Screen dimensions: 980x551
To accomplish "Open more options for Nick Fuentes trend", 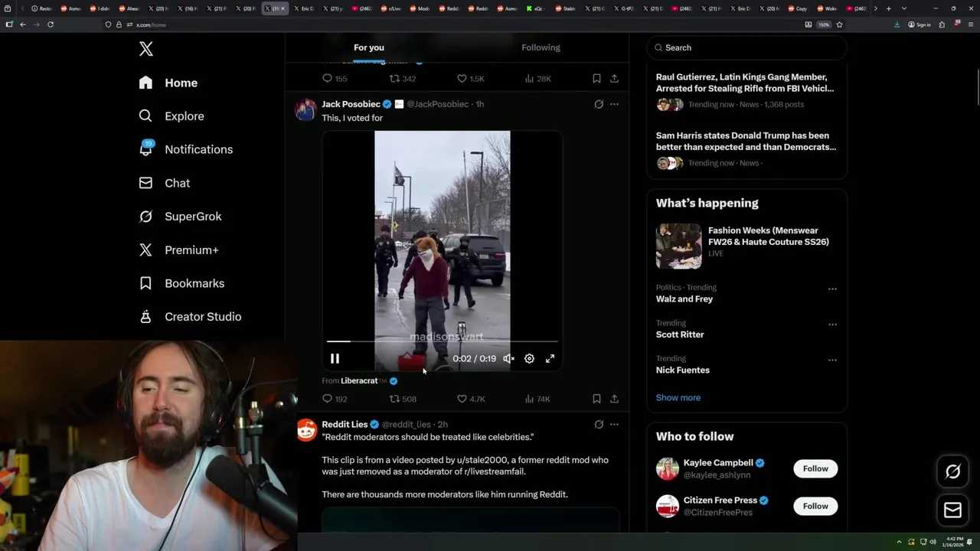I will 832,360.
